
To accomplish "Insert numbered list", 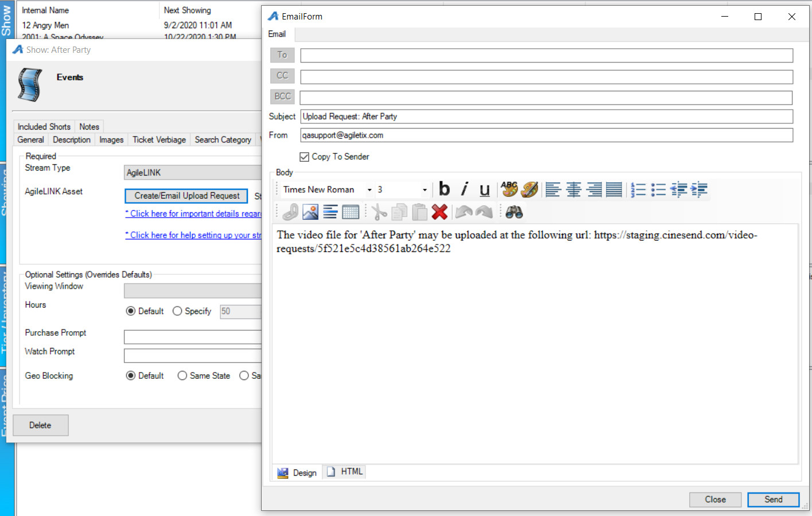I will point(638,189).
